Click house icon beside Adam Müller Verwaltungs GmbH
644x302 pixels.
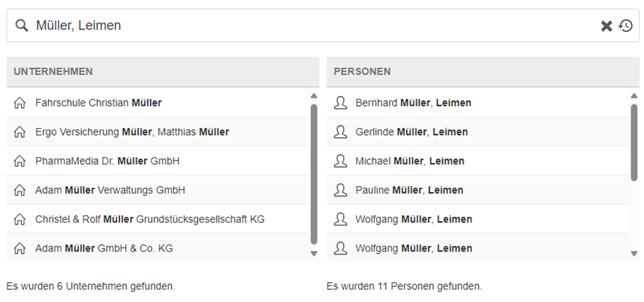(x=20, y=190)
